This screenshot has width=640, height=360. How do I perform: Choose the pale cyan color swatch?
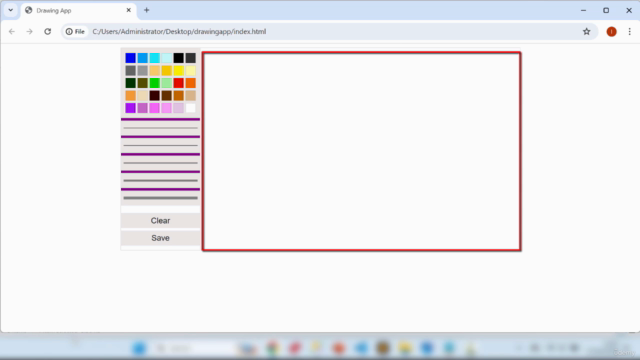[x=167, y=58]
